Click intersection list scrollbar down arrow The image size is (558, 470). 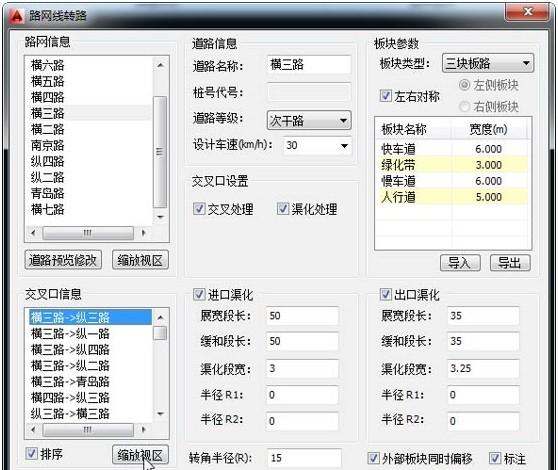[x=160, y=413]
